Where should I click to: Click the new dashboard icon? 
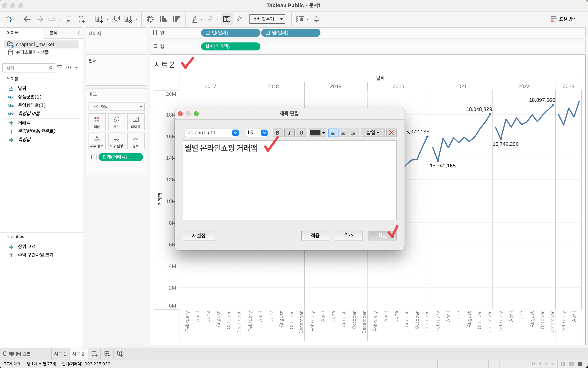click(x=107, y=354)
